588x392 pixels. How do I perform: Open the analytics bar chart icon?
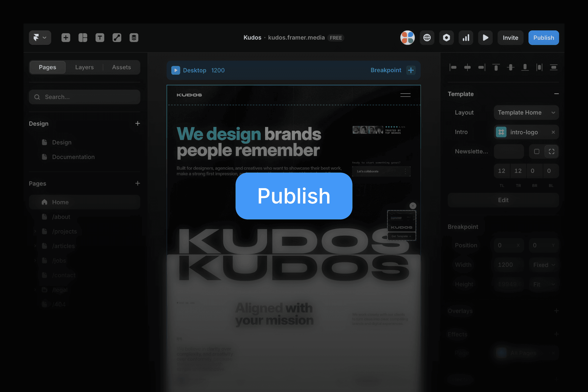466,38
